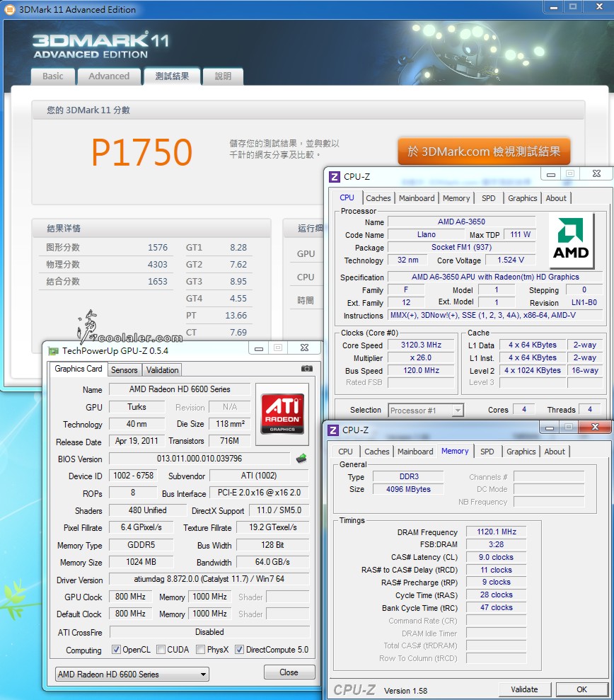Click the GT1 value 8.28
Viewport: 614px width, 700px height.
(x=238, y=247)
